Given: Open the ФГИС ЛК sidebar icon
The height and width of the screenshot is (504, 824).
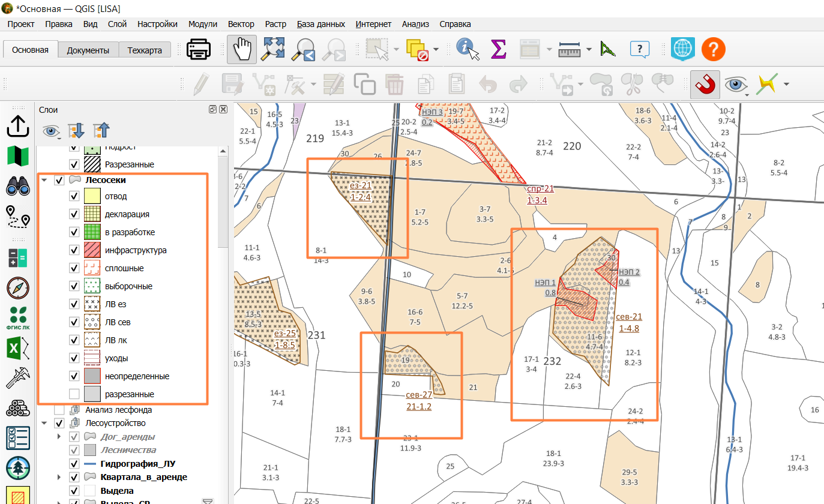Looking at the screenshot, I should (x=18, y=318).
